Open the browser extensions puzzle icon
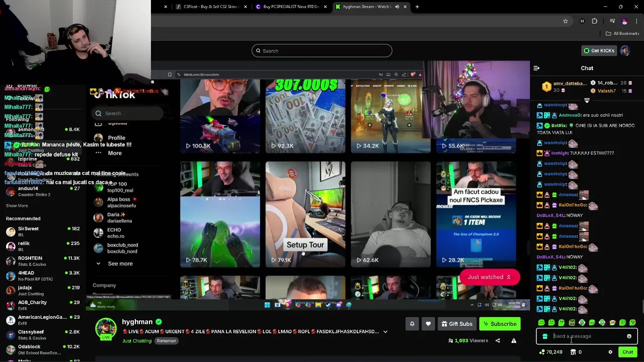Viewport: 644px width, 362px height. coord(595,21)
